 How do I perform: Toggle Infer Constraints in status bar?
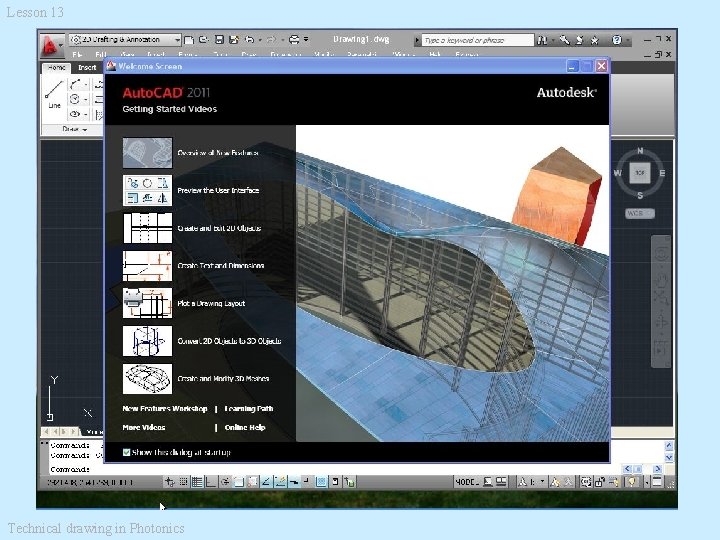coord(169,482)
